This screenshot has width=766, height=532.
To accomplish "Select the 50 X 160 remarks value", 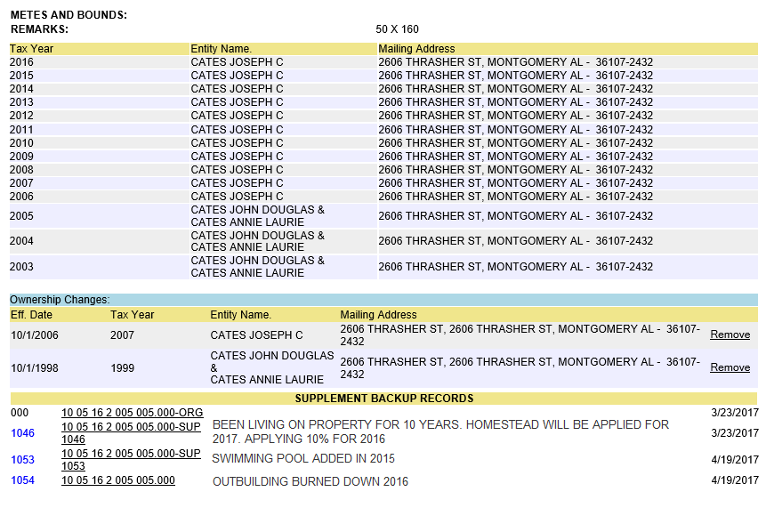I will 397,29.
